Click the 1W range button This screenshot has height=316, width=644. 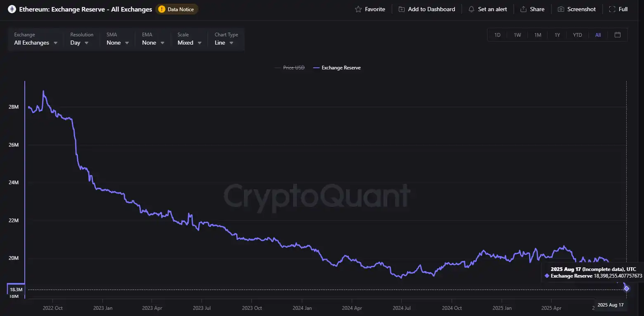tap(517, 35)
